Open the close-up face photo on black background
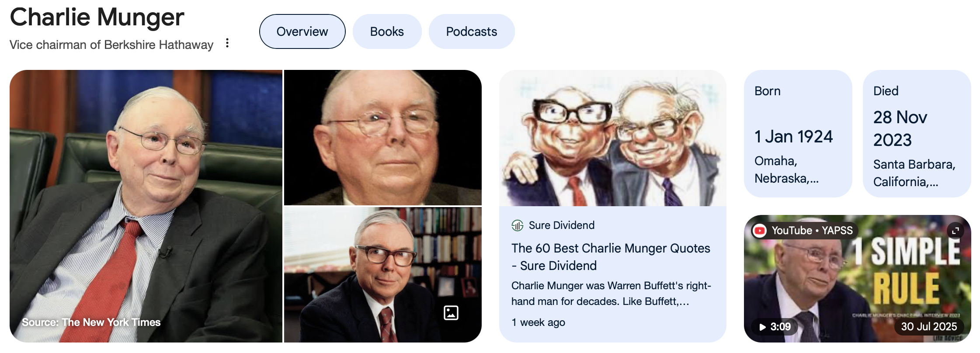The height and width of the screenshot is (353, 980). pyautogui.click(x=383, y=138)
